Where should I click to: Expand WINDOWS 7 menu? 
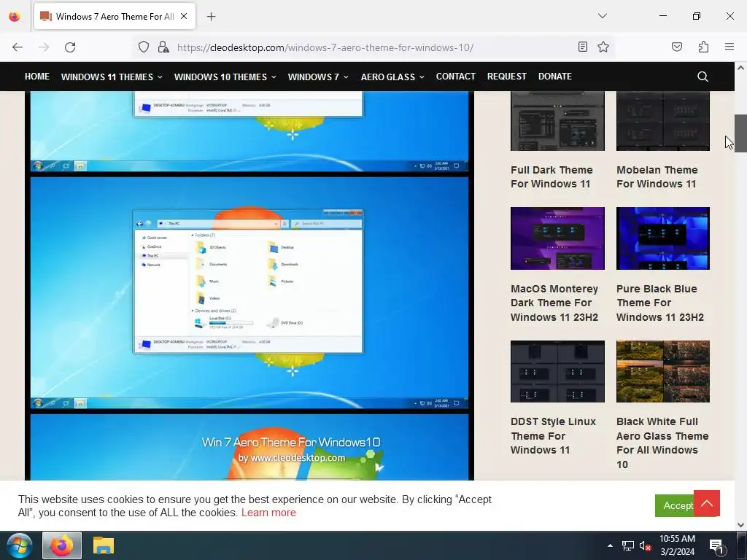click(318, 77)
